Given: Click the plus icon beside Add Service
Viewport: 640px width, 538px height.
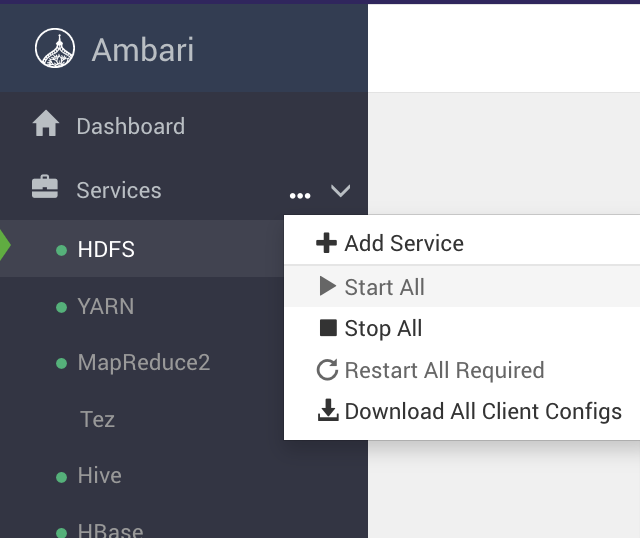Looking at the screenshot, I should point(327,243).
